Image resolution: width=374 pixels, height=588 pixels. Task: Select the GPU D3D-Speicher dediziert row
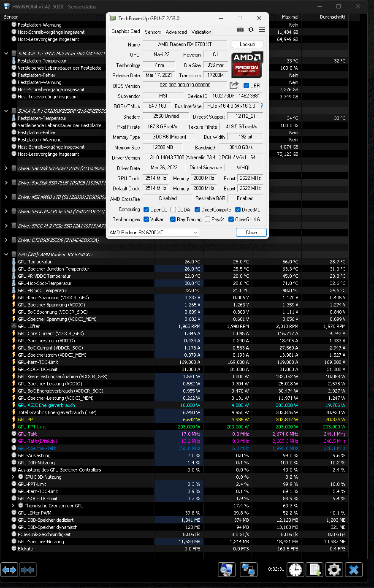pyautogui.click(x=175, y=520)
